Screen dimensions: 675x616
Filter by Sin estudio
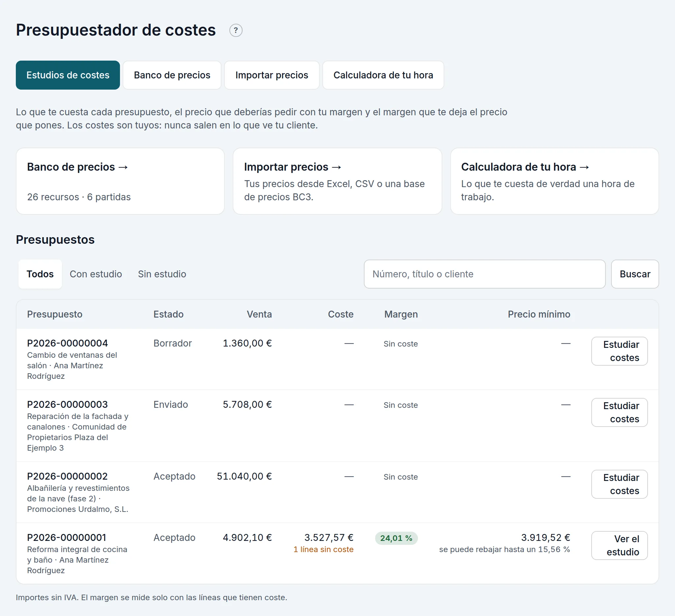pos(162,274)
